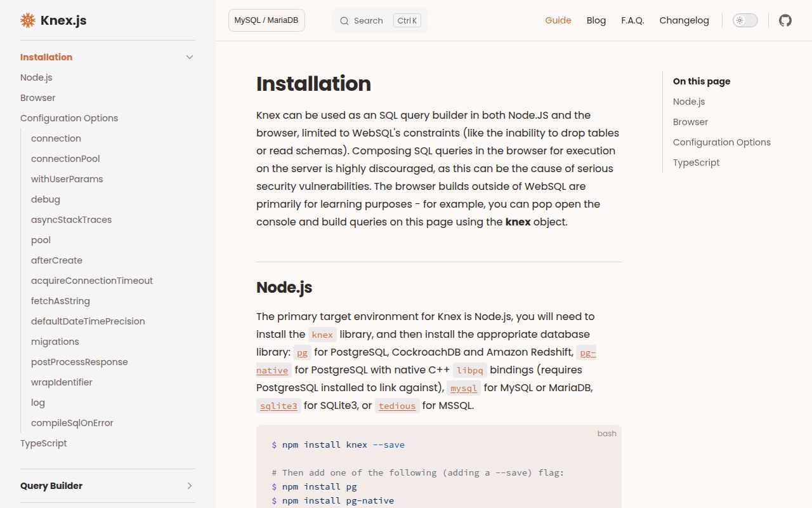Select the withUserParams sidebar entry
Image resolution: width=812 pixels, height=508 pixels.
[67, 179]
